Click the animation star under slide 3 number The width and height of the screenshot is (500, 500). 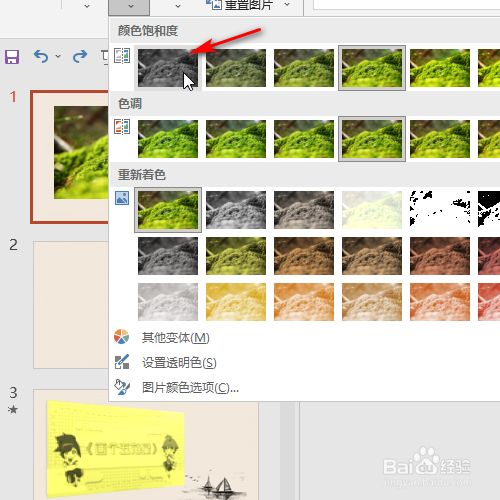tap(13, 409)
